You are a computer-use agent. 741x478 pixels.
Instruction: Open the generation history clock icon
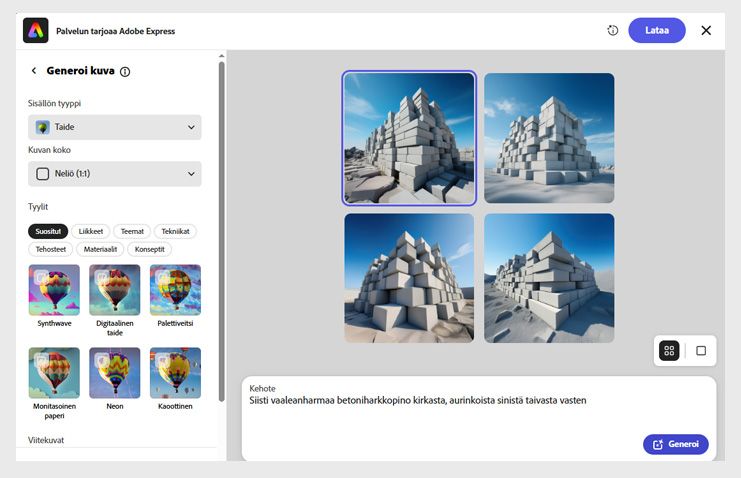coord(612,30)
